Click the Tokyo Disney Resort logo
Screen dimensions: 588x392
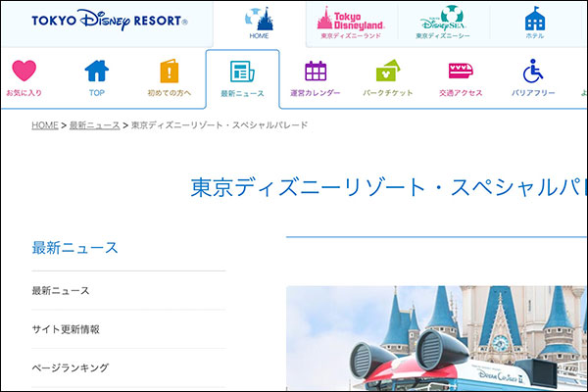pyautogui.click(x=110, y=21)
